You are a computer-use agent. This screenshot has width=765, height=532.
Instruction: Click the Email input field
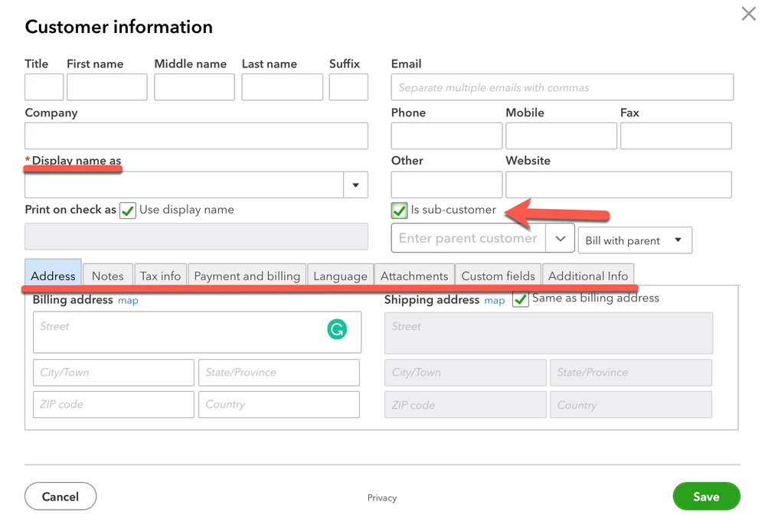(x=562, y=86)
